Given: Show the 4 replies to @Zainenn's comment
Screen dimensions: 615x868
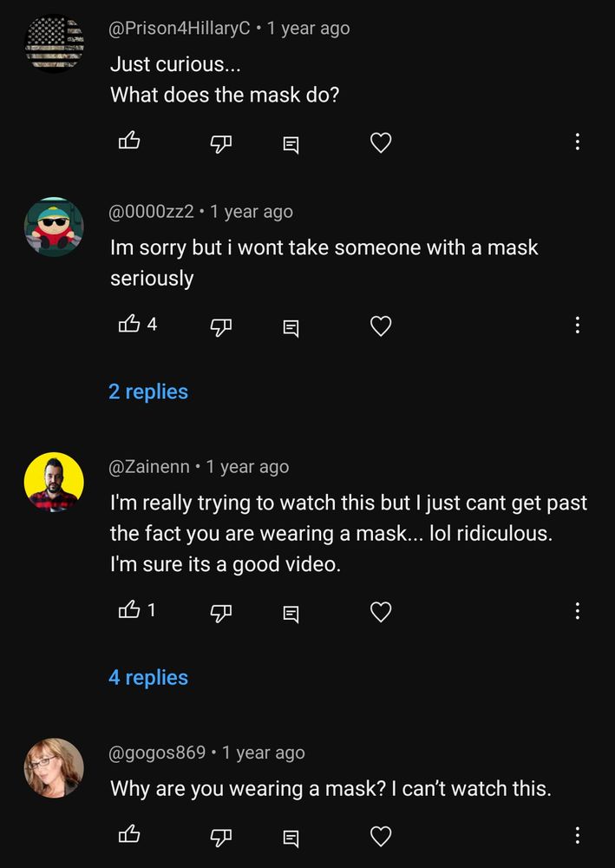Looking at the screenshot, I should point(148,677).
